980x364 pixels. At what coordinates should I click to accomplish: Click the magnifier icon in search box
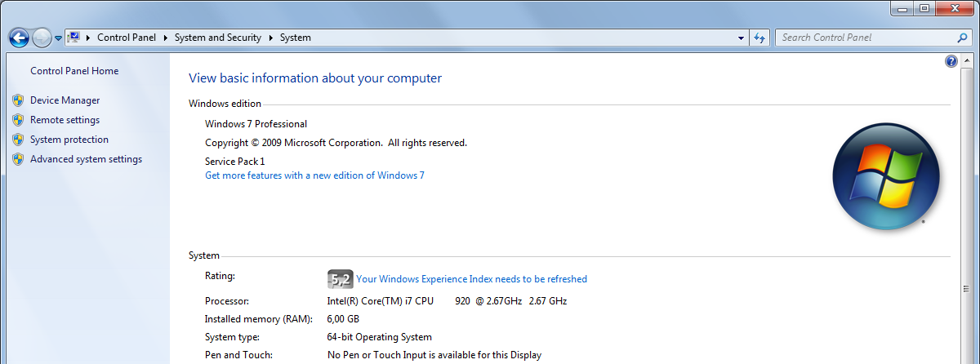(x=961, y=38)
